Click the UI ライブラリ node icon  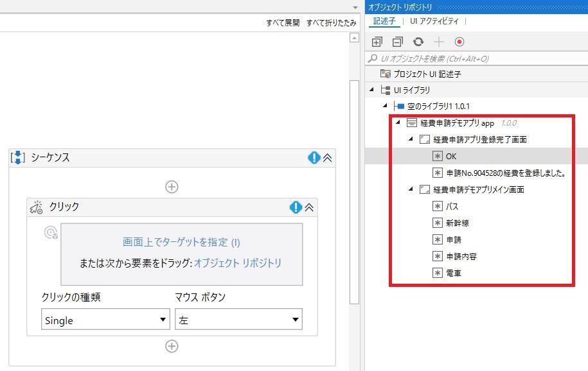[x=385, y=90]
